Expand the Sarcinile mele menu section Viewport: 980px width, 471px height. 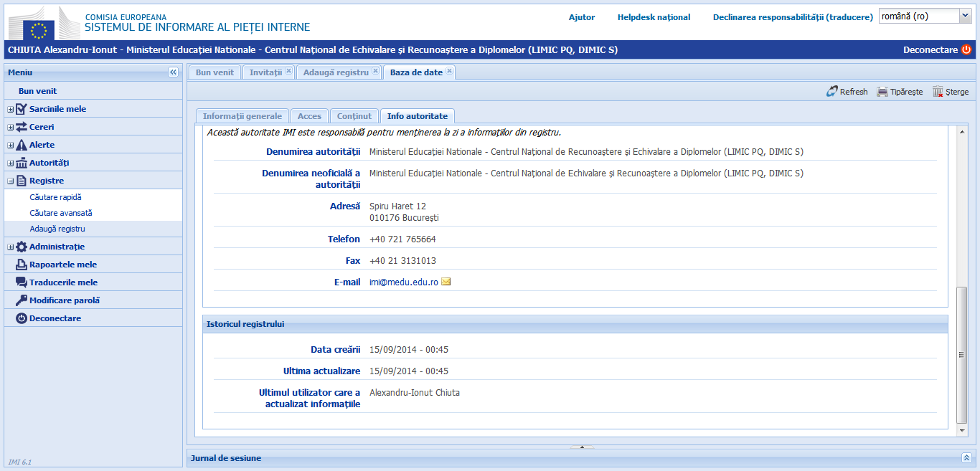click(9, 108)
